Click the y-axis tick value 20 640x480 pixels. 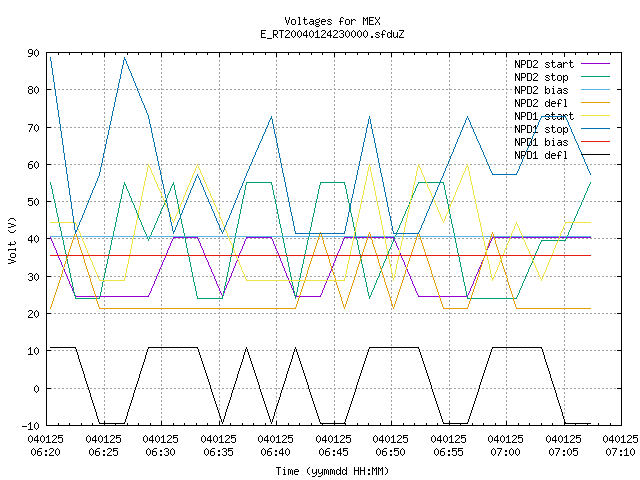pyautogui.click(x=33, y=314)
